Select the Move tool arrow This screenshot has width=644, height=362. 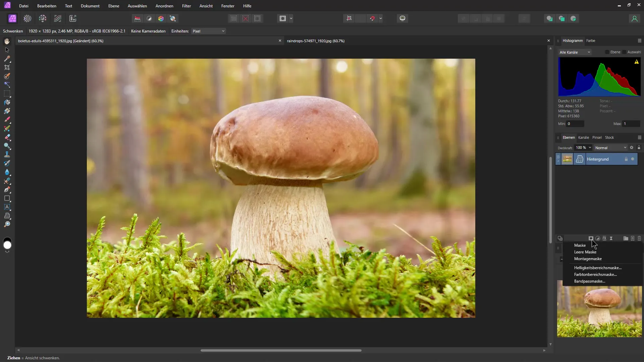pos(7,50)
